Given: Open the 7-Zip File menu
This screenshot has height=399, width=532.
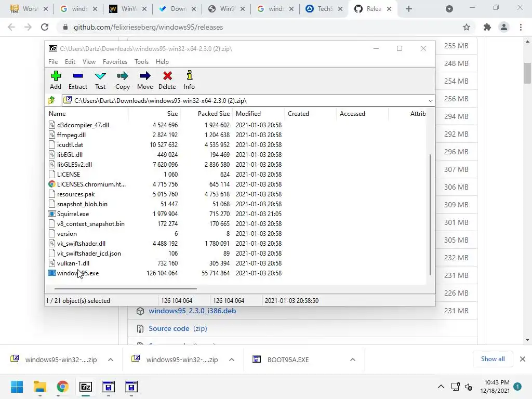Looking at the screenshot, I should tap(53, 62).
